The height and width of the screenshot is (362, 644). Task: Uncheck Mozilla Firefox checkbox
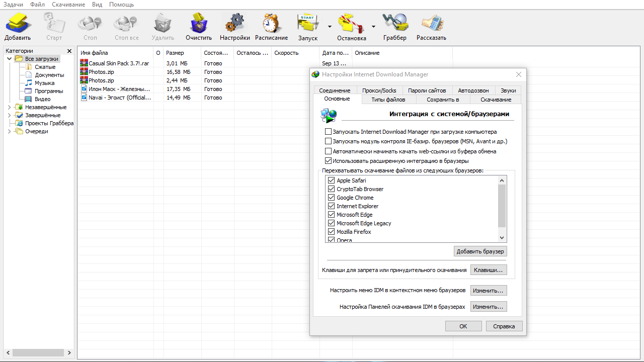(x=331, y=232)
